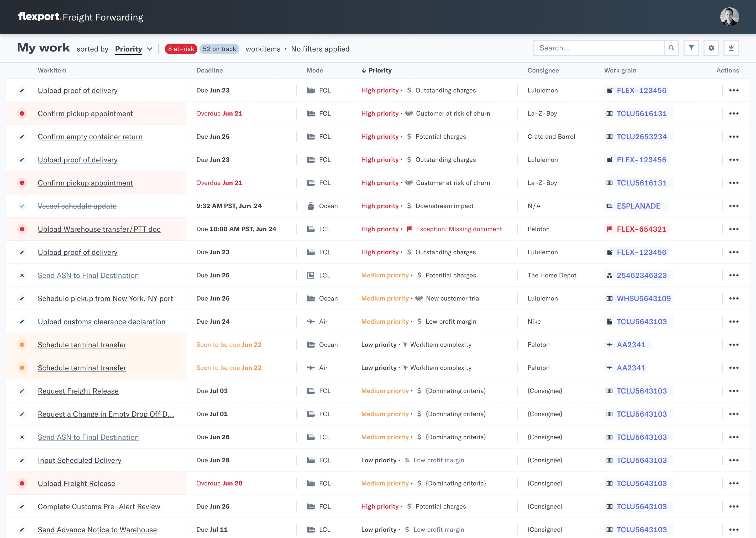Click the search magnifier icon
This screenshot has height=538, width=756.
point(671,48)
